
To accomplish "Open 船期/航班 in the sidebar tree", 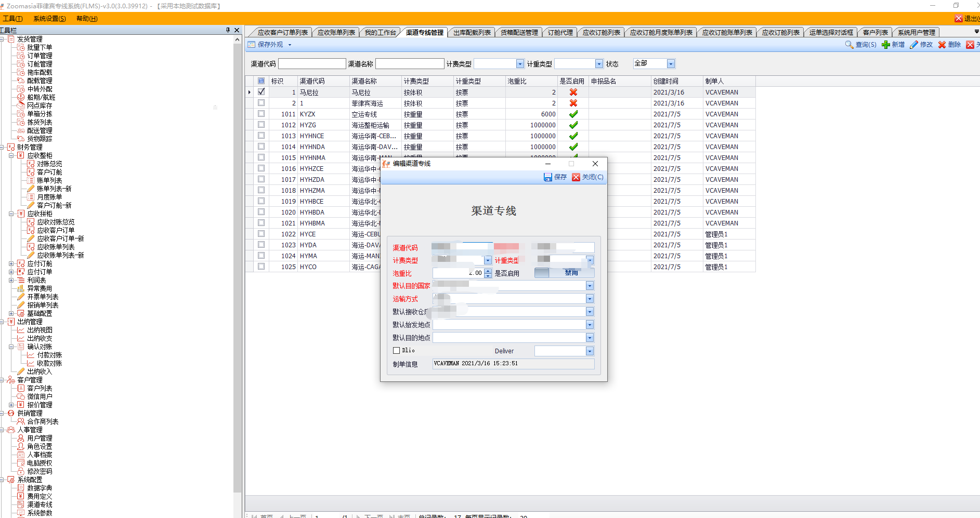I will pos(41,97).
